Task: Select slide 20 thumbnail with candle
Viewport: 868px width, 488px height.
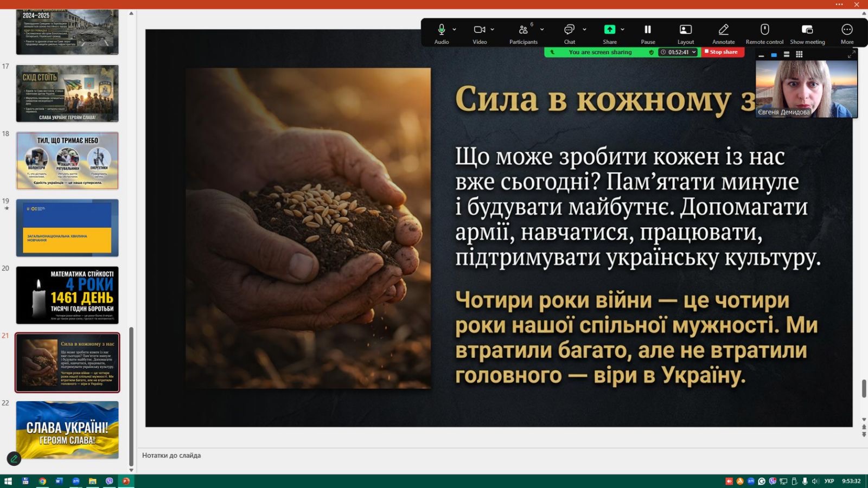Action: (x=67, y=295)
